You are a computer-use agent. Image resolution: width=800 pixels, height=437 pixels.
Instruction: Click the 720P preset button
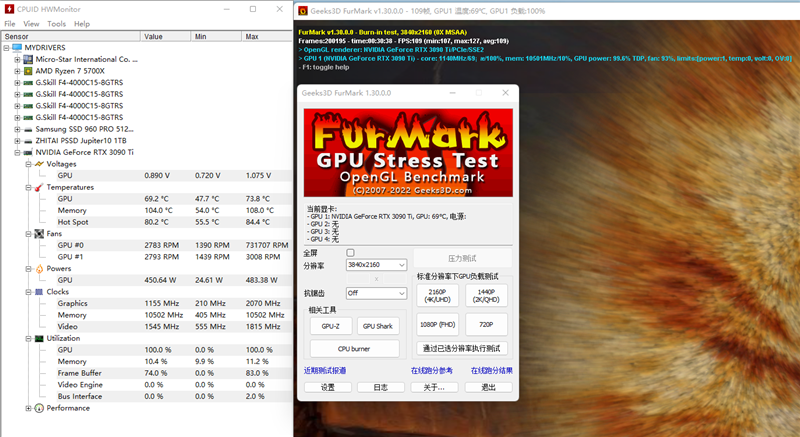tap(486, 324)
